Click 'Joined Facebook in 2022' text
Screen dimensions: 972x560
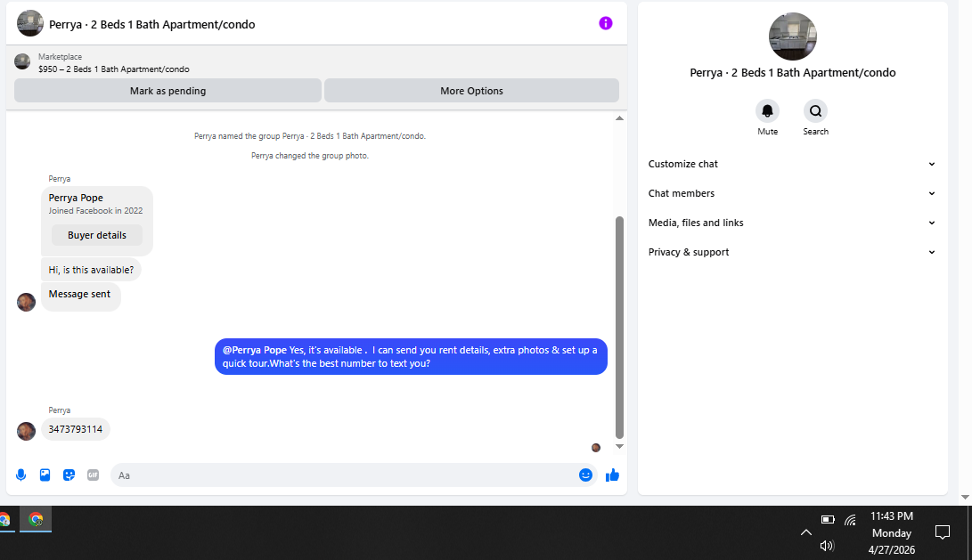click(95, 211)
